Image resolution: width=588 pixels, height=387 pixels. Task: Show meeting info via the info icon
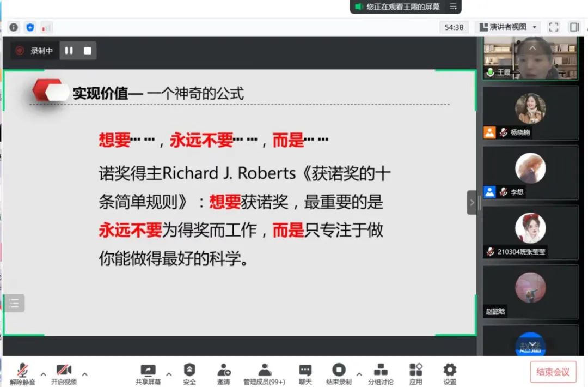14,27
